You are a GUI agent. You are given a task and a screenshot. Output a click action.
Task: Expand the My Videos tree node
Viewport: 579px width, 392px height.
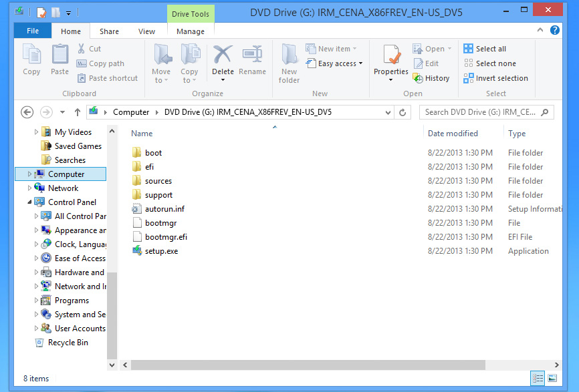(36, 132)
